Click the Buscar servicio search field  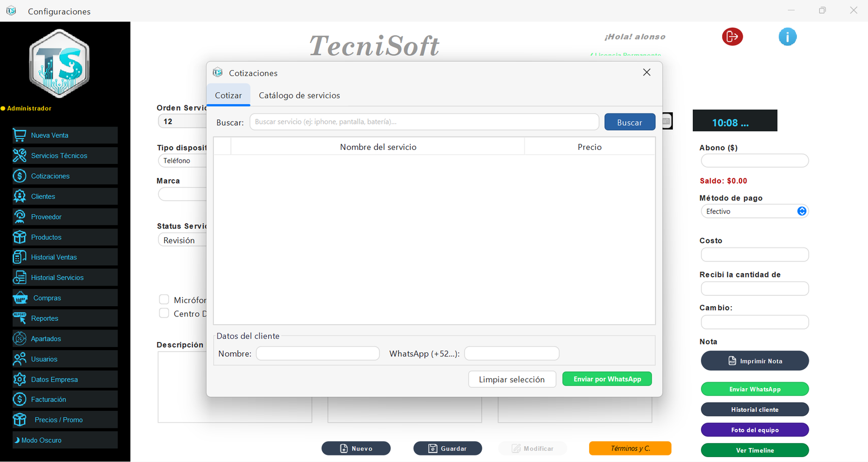(x=424, y=122)
